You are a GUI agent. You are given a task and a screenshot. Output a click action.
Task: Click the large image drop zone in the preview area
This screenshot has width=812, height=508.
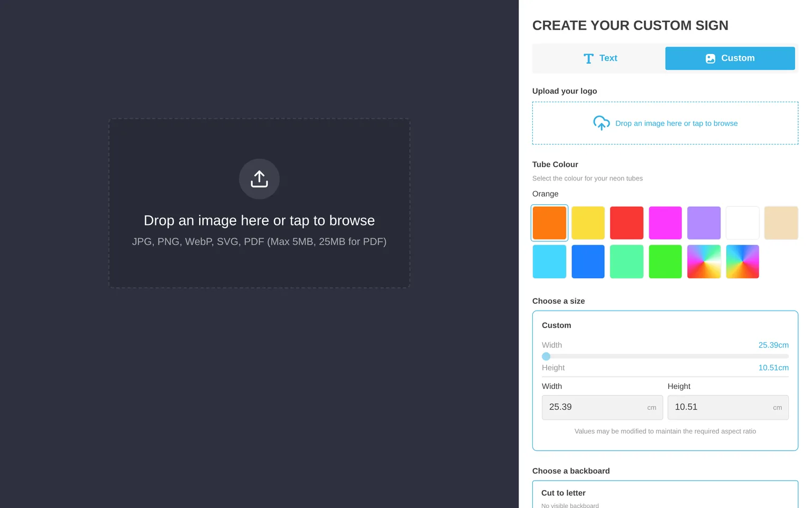(259, 203)
